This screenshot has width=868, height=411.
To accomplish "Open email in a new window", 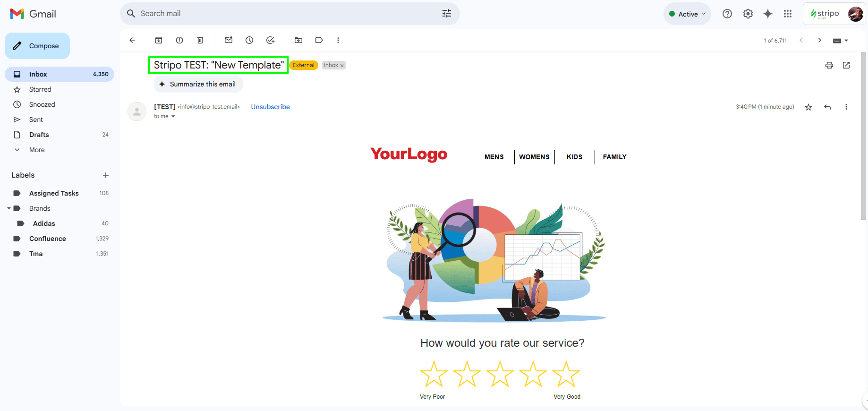I will 846,65.
